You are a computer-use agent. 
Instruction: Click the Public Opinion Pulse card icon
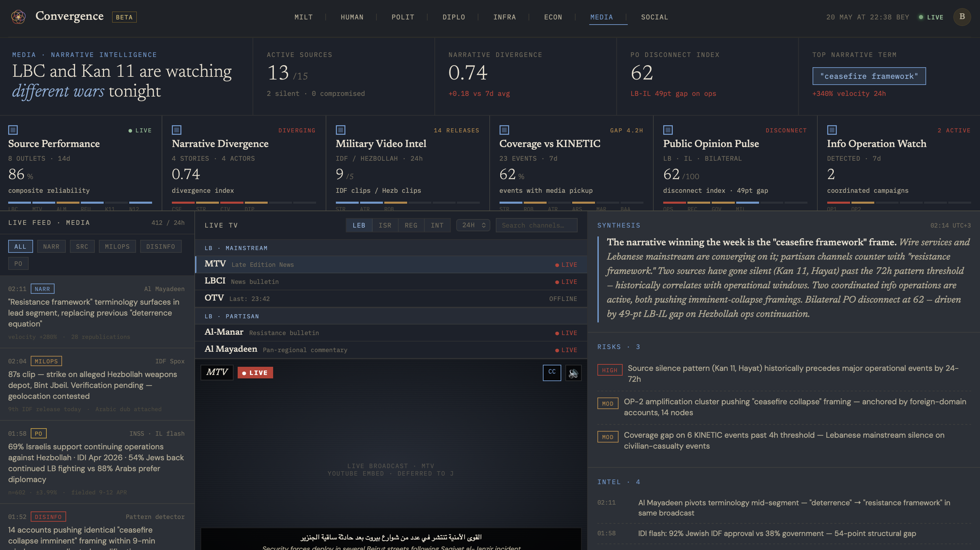(x=668, y=130)
